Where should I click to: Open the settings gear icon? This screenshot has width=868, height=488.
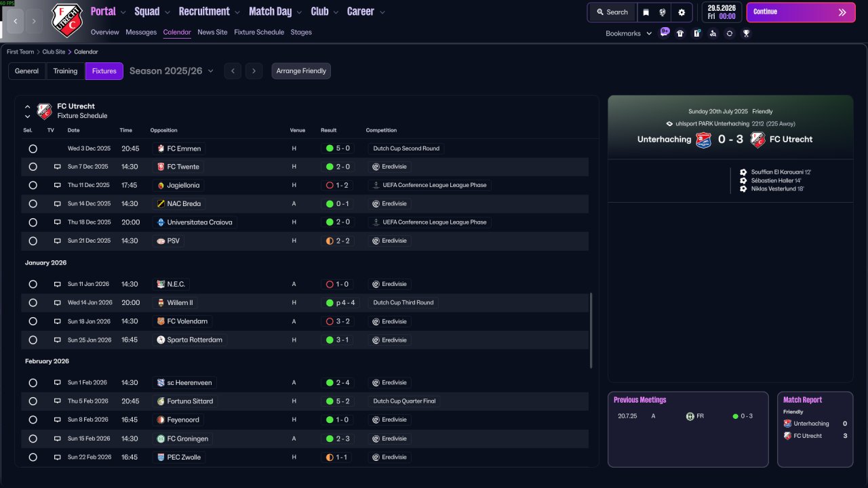pyautogui.click(x=682, y=12)
